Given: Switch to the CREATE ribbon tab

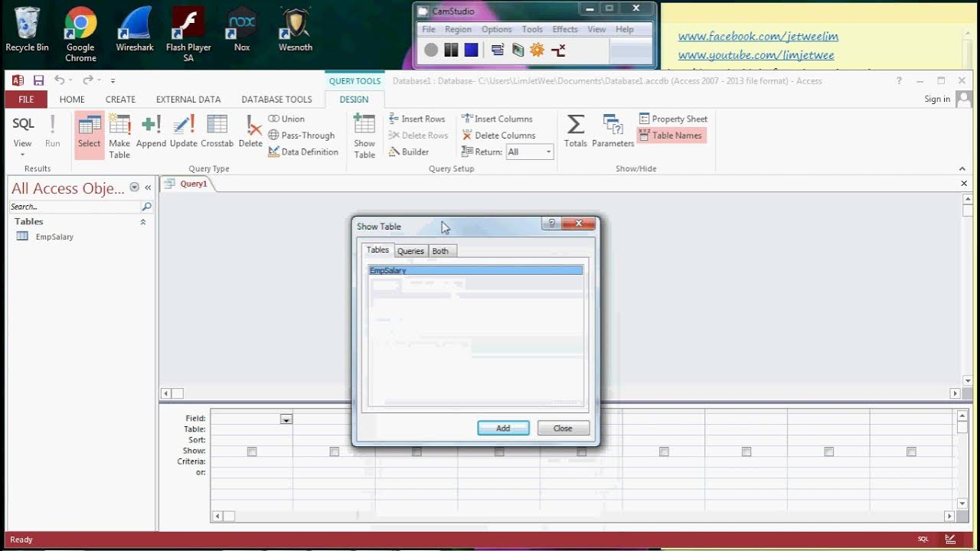Looking at the screenshot, I should (120, 99).
